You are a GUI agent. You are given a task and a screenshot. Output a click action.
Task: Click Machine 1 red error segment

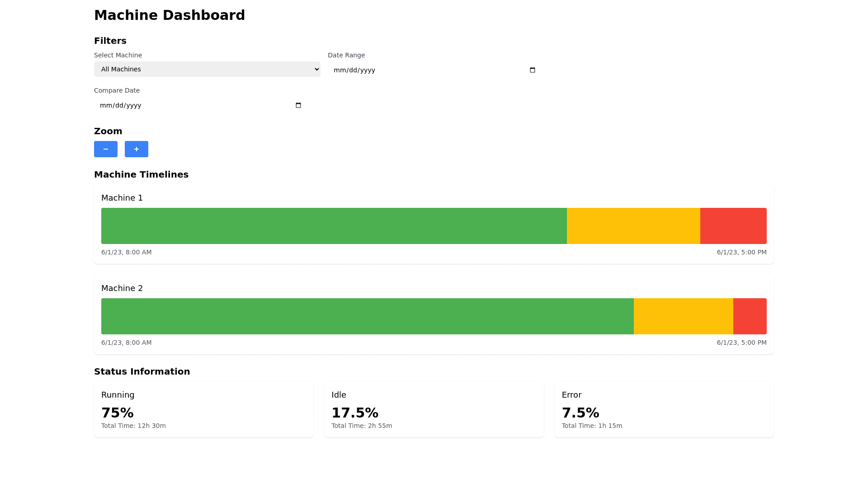point(733,226)
